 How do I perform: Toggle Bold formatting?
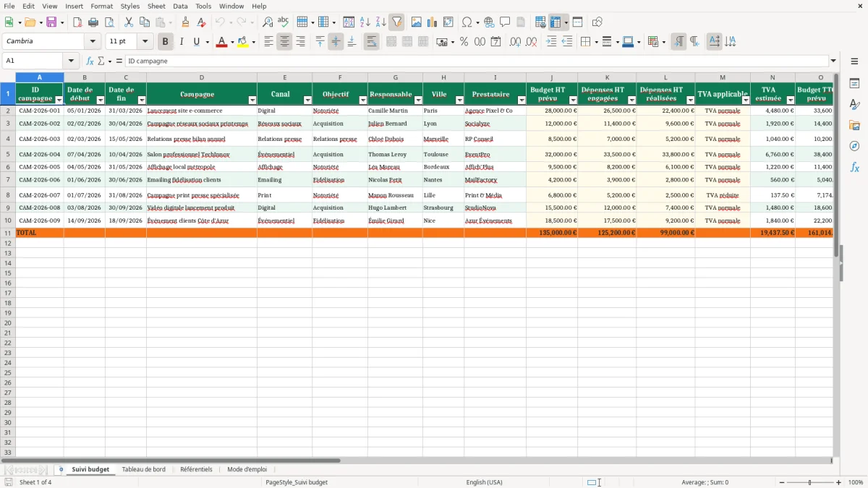pyautogui.click(x=166, y=42)
